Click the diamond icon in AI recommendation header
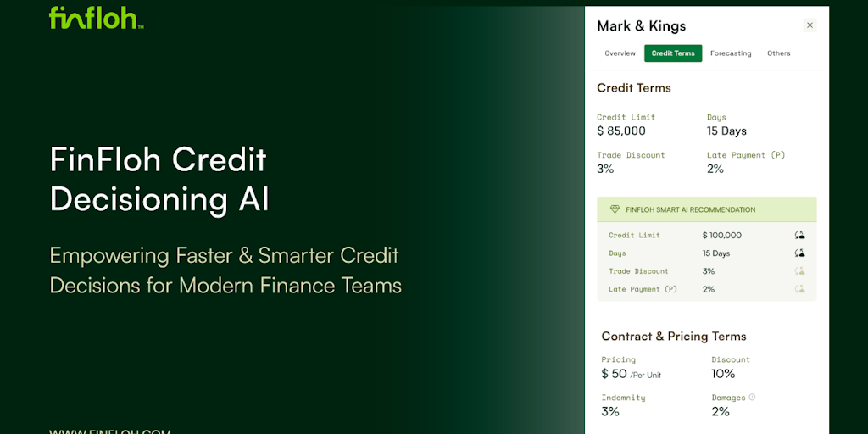The image size is (868, 434). tap(615, 209)
